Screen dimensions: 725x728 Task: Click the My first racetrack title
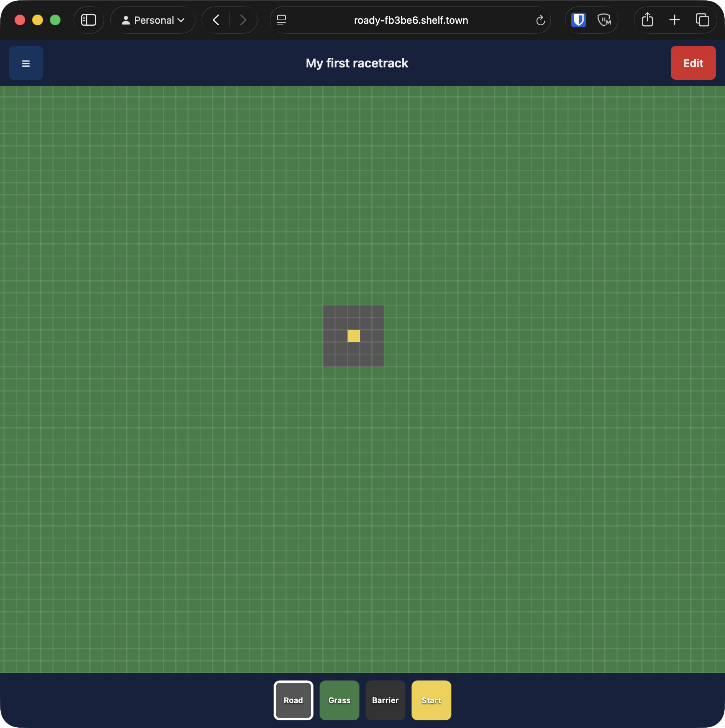[357, 63]
